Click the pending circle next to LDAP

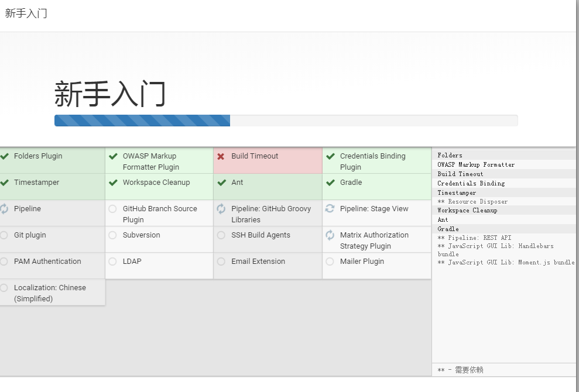[x=112, y=262]
